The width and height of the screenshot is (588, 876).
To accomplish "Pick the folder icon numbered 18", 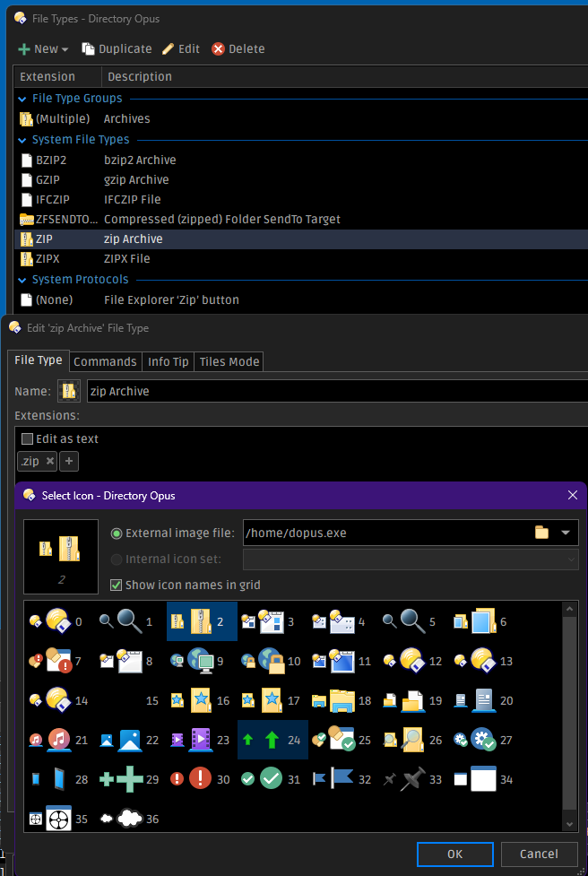I will point(342,700).
